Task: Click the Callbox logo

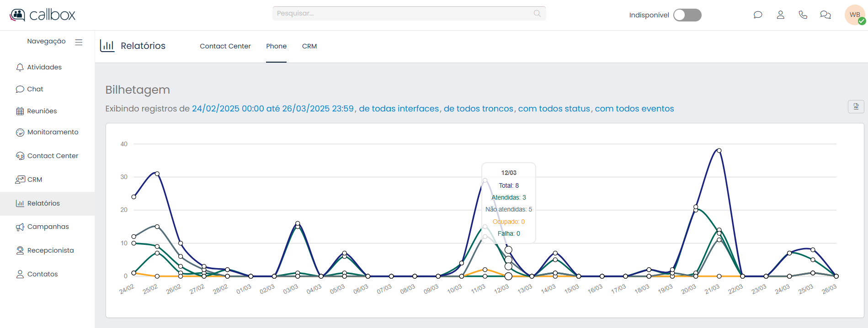Action: point(43,15)
